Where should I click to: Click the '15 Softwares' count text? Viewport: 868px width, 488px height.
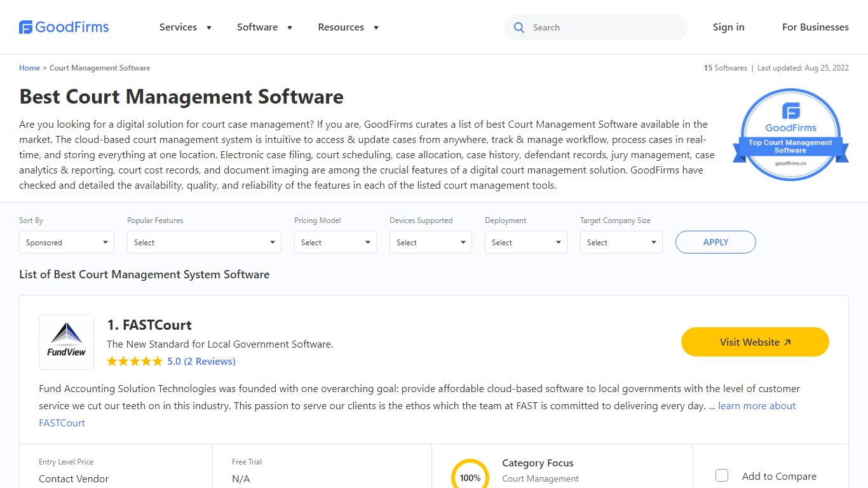725,68
